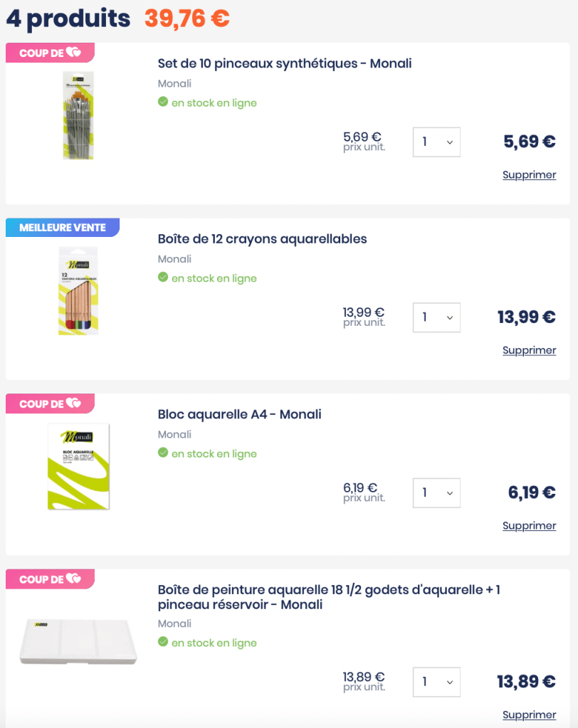Remove the synthetic brushes set from cart

coord(529,175)
